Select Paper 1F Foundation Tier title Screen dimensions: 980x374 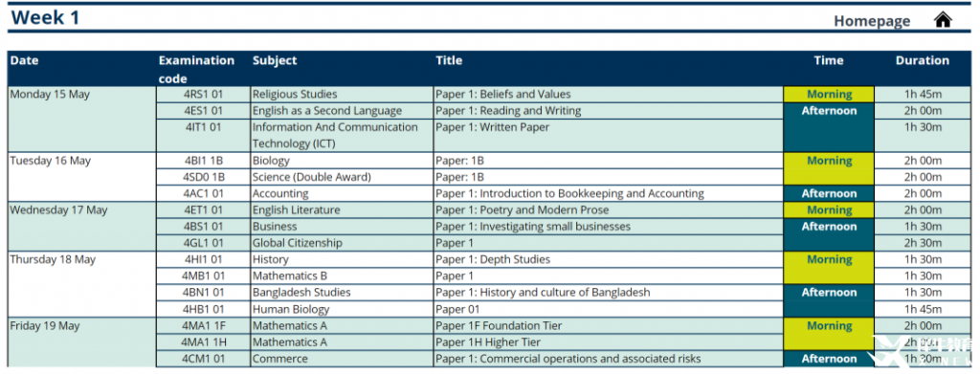pos(499,325)
